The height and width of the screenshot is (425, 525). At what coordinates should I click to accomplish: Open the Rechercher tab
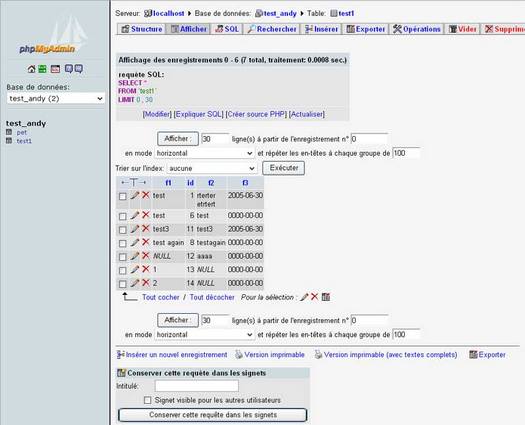272,29
